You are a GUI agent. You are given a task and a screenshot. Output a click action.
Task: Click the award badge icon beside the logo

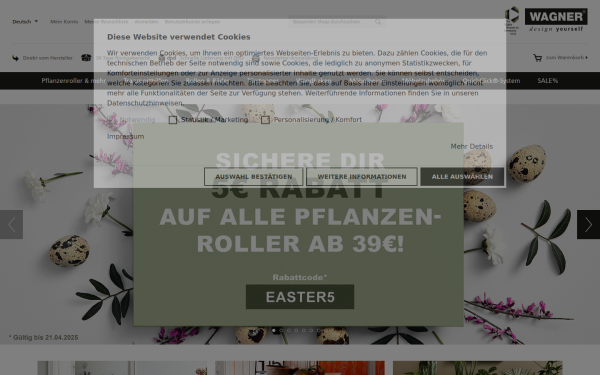coord(512,20)
